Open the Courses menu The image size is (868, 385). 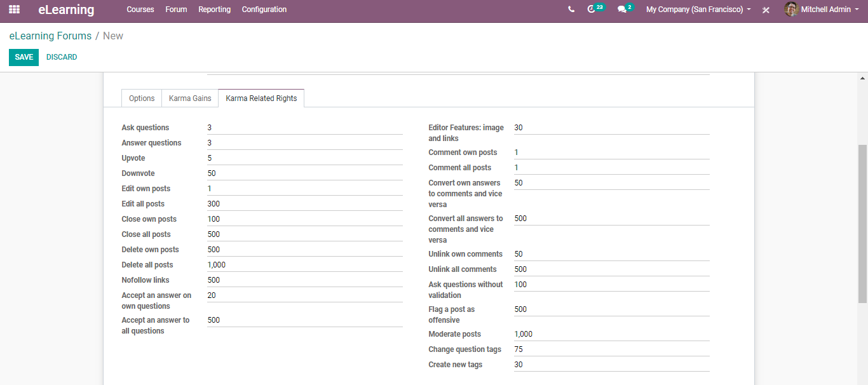click(140, 10)
